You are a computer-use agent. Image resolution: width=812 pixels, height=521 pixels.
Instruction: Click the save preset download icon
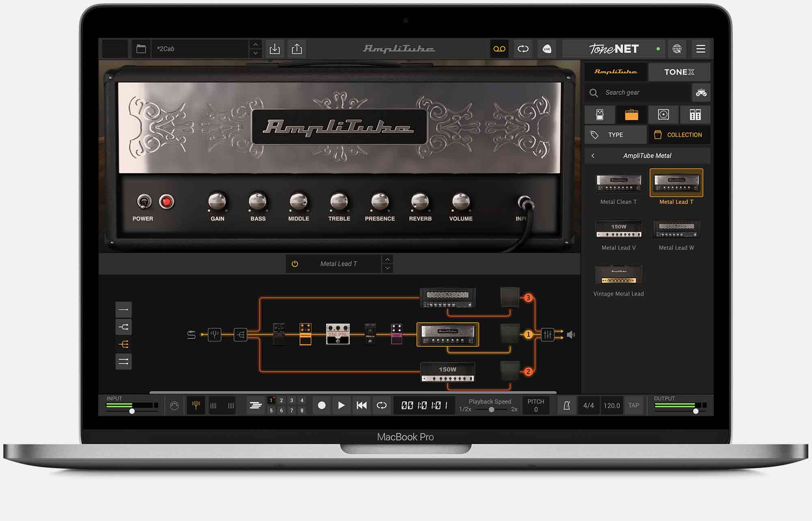pos(275,49)
